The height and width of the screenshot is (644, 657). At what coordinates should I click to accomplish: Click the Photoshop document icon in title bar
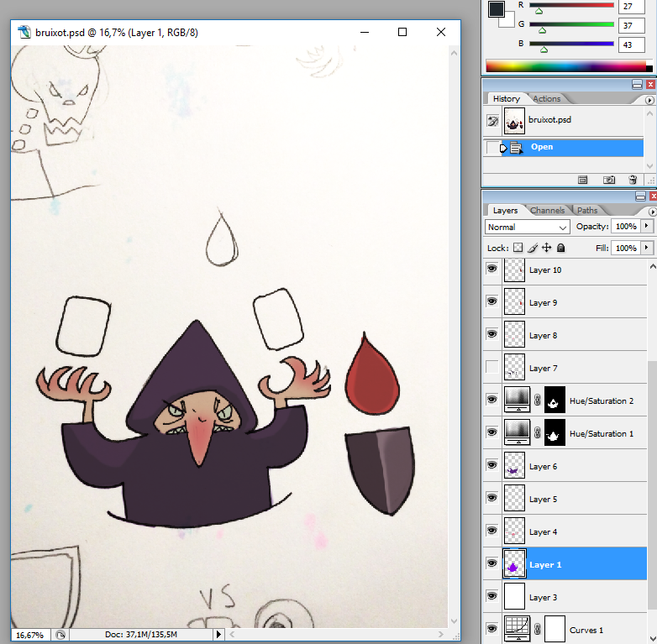(24, 32)
